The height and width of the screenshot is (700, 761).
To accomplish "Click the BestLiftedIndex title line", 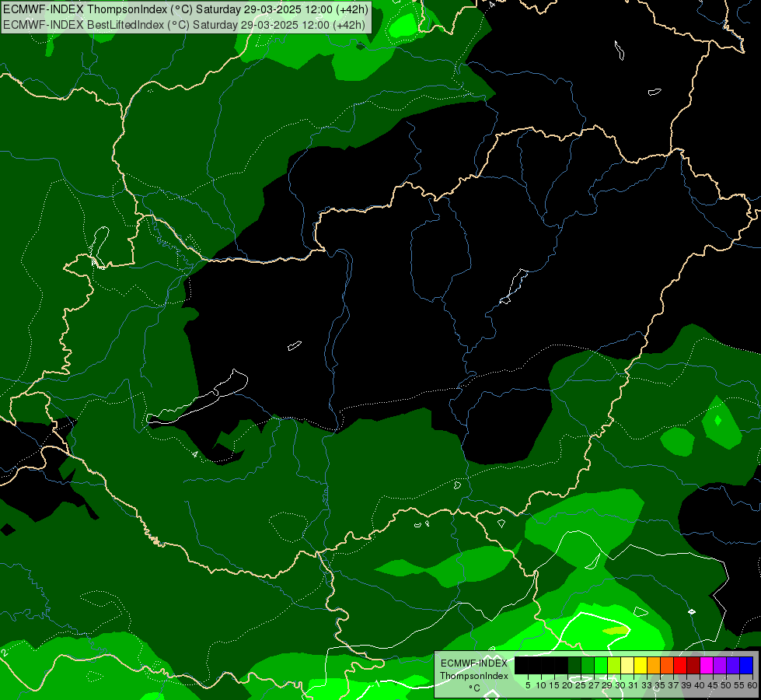I will coord(184,24).
